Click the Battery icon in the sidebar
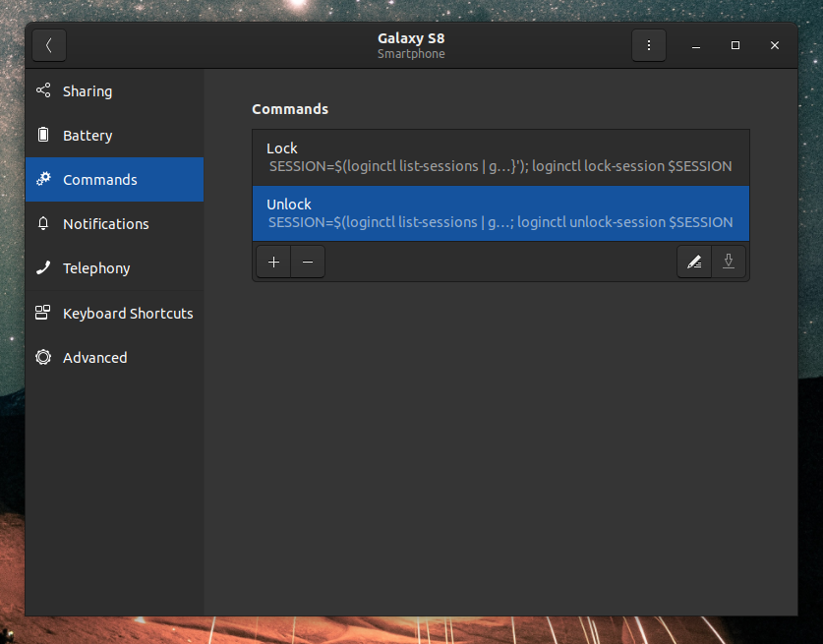823x644 pixels. pyautogui.click(x=43, y=135)
